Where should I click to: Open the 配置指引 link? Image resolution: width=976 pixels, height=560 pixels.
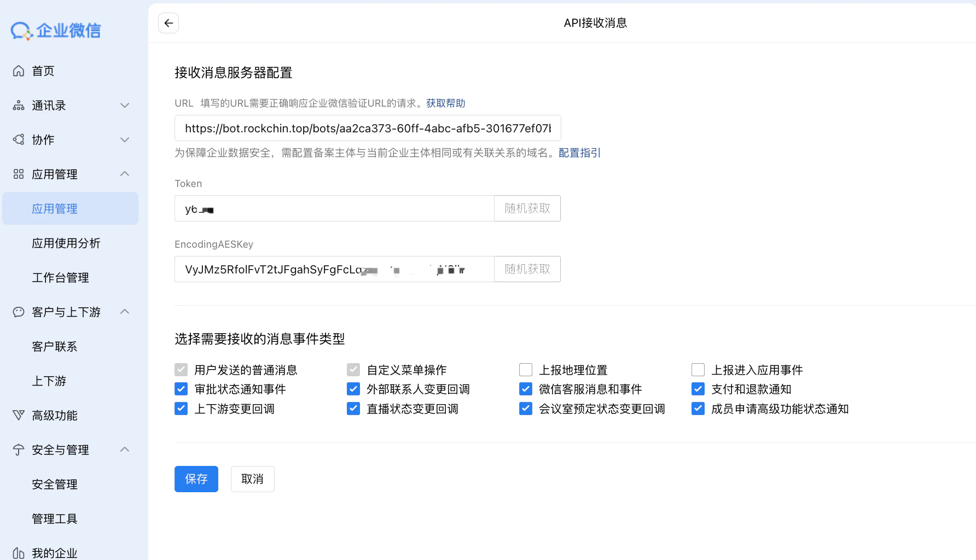coord(579,153)
